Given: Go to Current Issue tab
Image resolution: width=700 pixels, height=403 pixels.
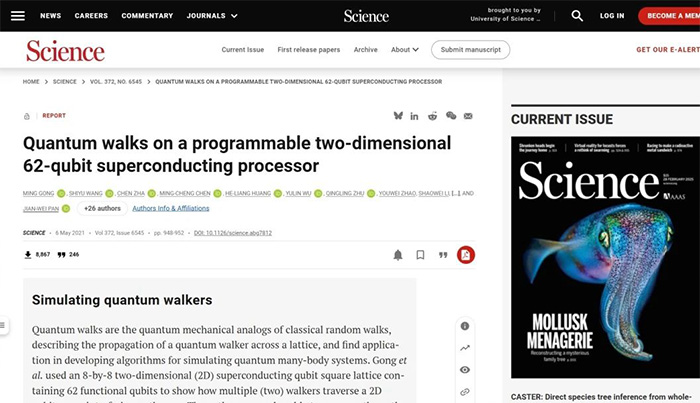Looking at the screenshot, I should point(242,50).
